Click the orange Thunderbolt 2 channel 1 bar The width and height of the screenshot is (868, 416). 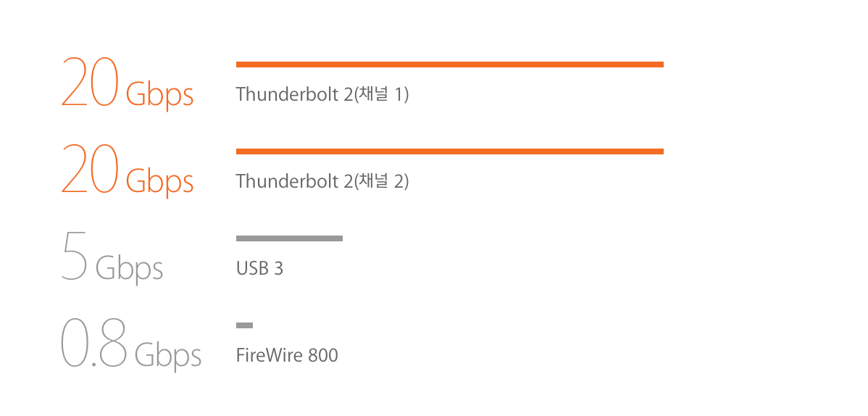[x=449, y=65]
